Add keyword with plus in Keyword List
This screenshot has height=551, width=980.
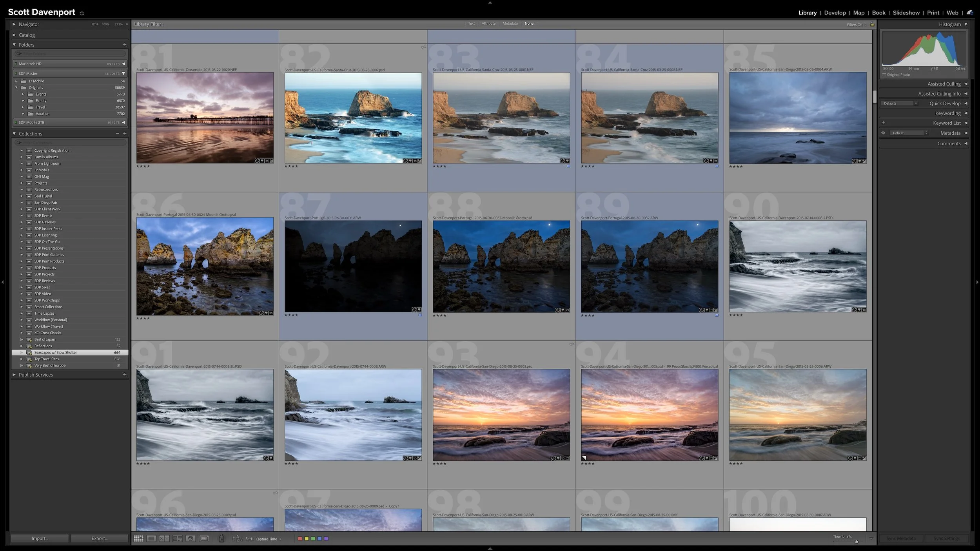pos(883,123)
